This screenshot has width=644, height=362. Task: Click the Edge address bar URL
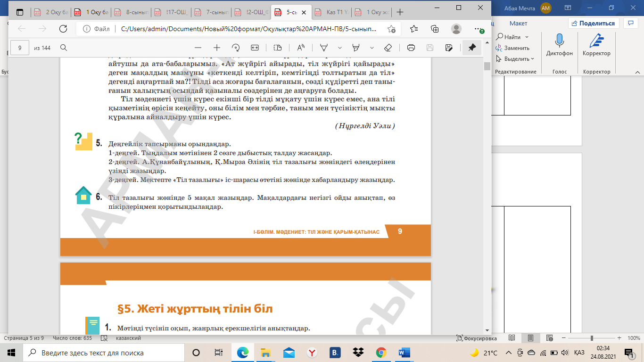tap(249, 29)
